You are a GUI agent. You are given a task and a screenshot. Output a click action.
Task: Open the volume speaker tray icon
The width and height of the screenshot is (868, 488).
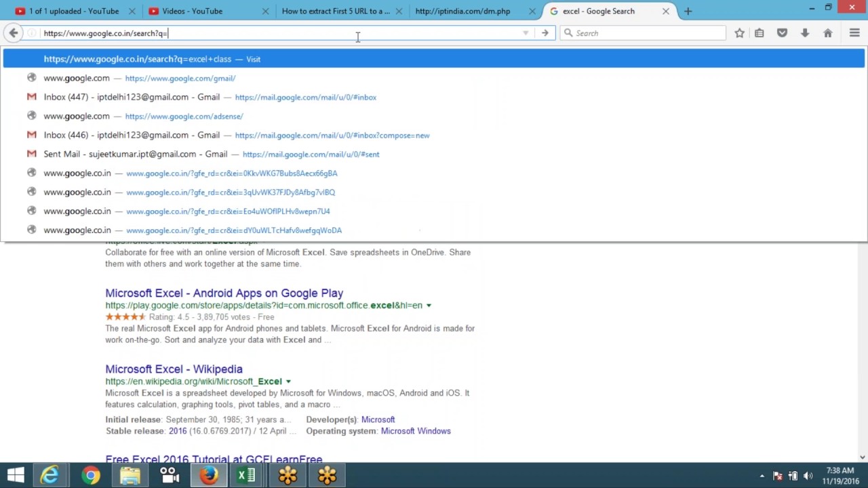tap(808, 476)
